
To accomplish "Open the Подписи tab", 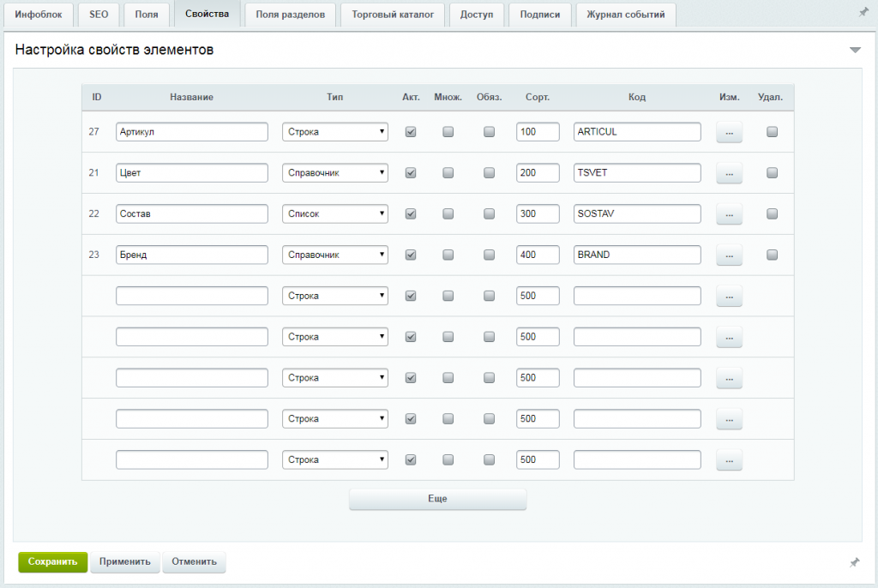I will [x=540, y=15].
